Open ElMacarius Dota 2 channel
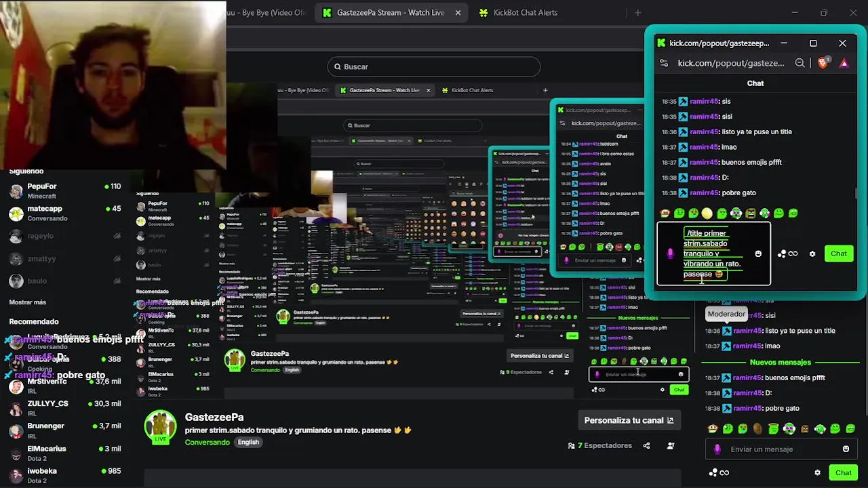Image resolution: width=868 pixels, height=488 pixels. (x=65, y=453)
